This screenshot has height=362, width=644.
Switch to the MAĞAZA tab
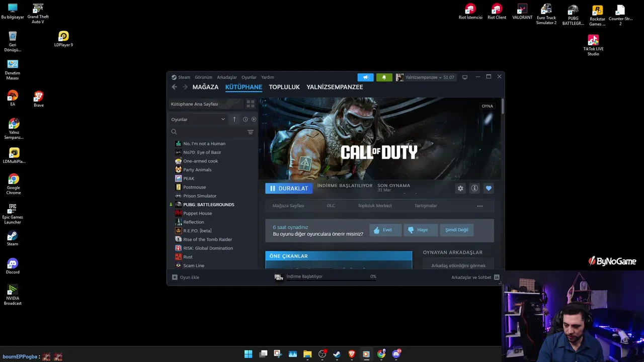point(205,87)
